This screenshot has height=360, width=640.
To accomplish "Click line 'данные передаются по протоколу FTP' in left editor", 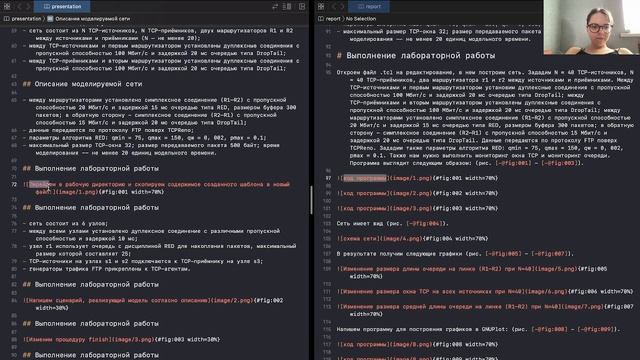I will [108, 130].
